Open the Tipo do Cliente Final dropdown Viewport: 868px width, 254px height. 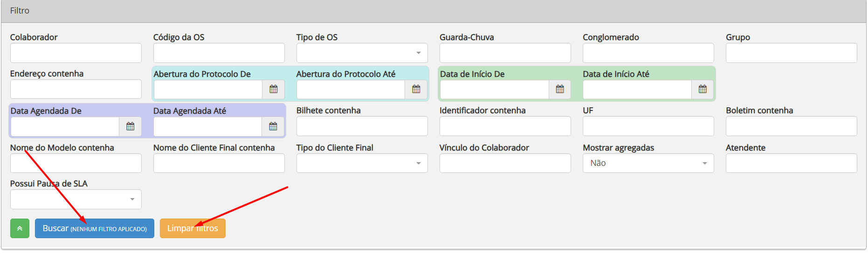click(x=362, y=163)
